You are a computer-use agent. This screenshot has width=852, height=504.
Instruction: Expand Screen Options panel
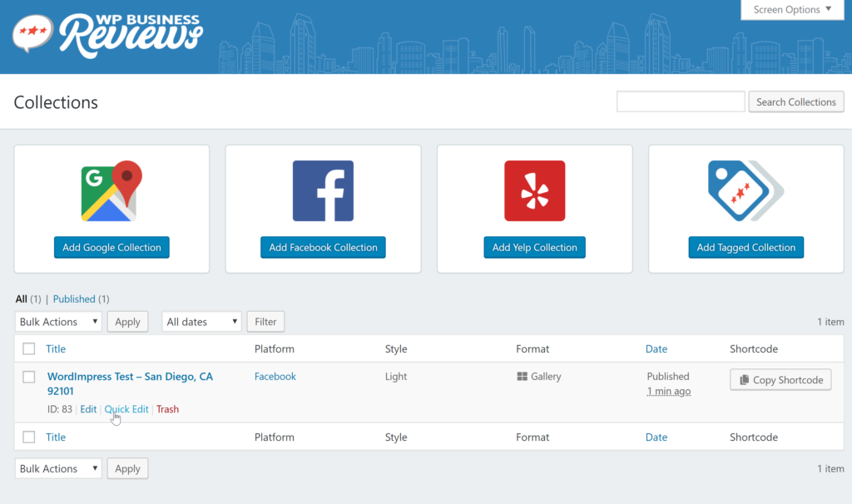(792, 10)
